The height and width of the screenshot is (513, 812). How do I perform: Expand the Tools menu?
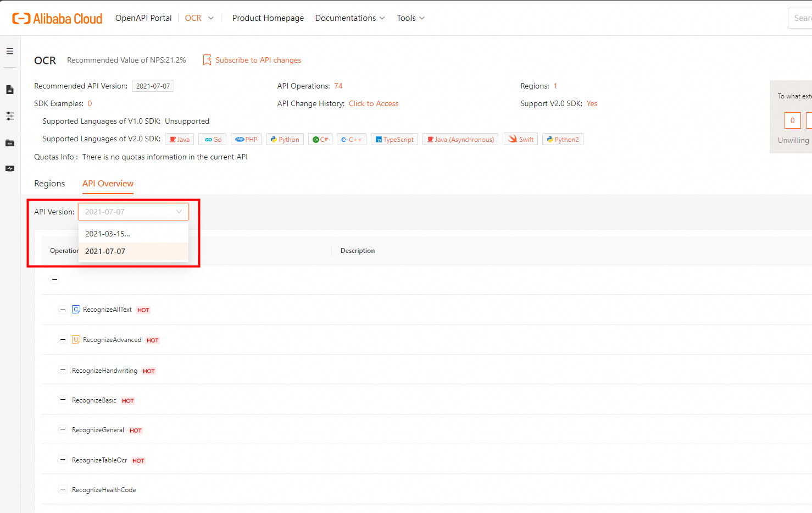410,18
